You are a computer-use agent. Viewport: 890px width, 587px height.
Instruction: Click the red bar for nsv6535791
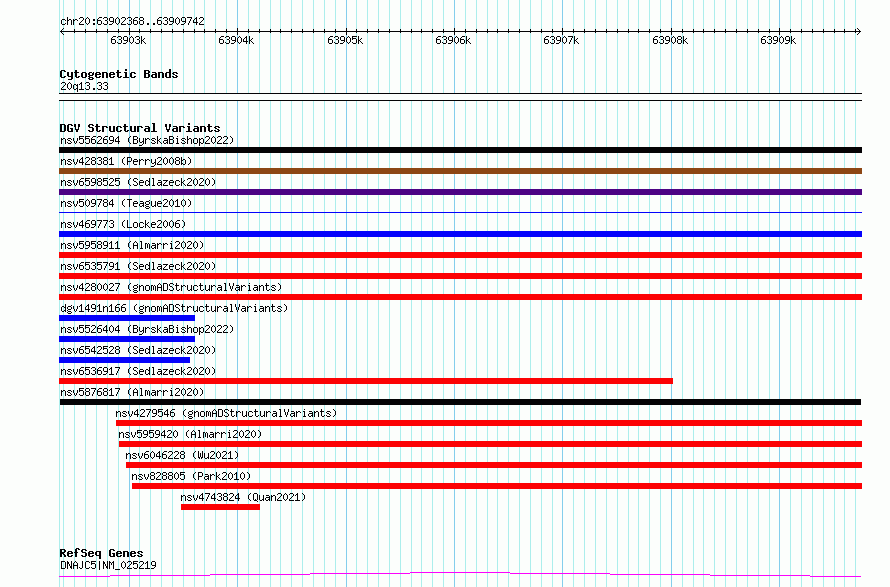[x=460, y=276]
